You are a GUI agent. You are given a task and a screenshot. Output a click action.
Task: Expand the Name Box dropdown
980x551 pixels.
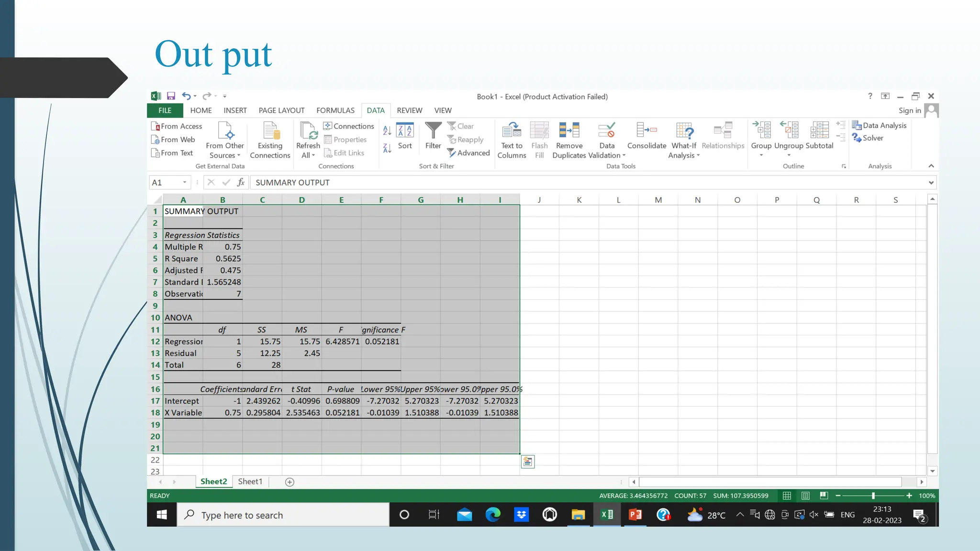(184, 182)
